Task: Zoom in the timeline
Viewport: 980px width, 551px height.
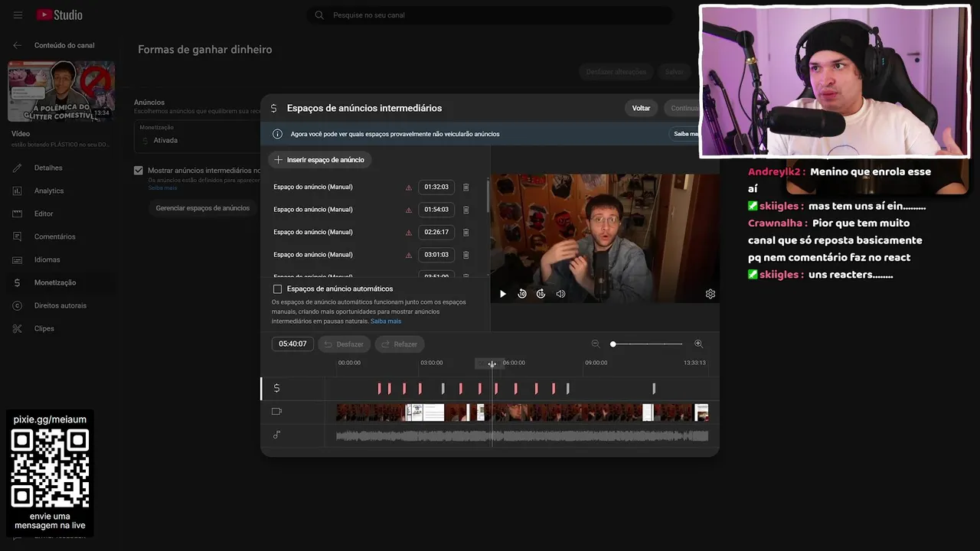Action: tap(698, 344)
